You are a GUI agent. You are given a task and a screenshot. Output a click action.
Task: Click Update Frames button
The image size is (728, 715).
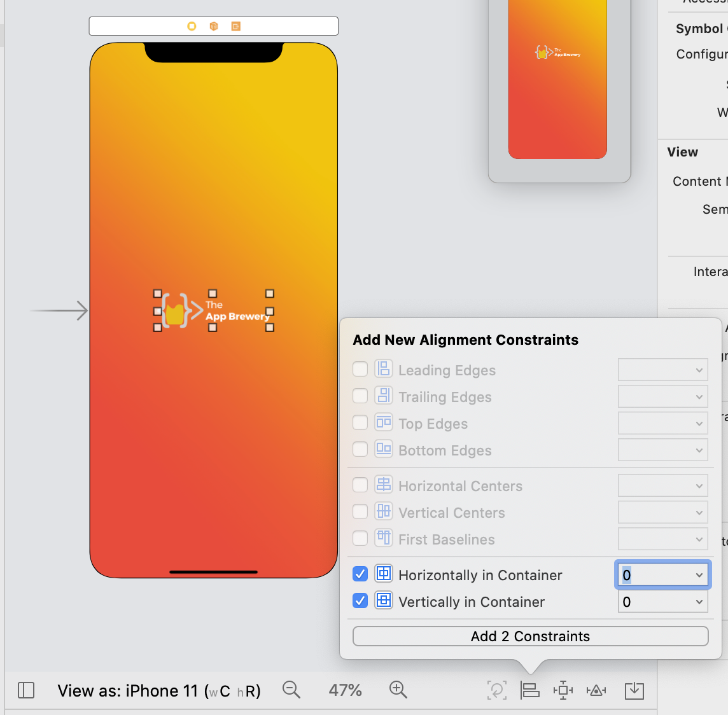[497, 690]
